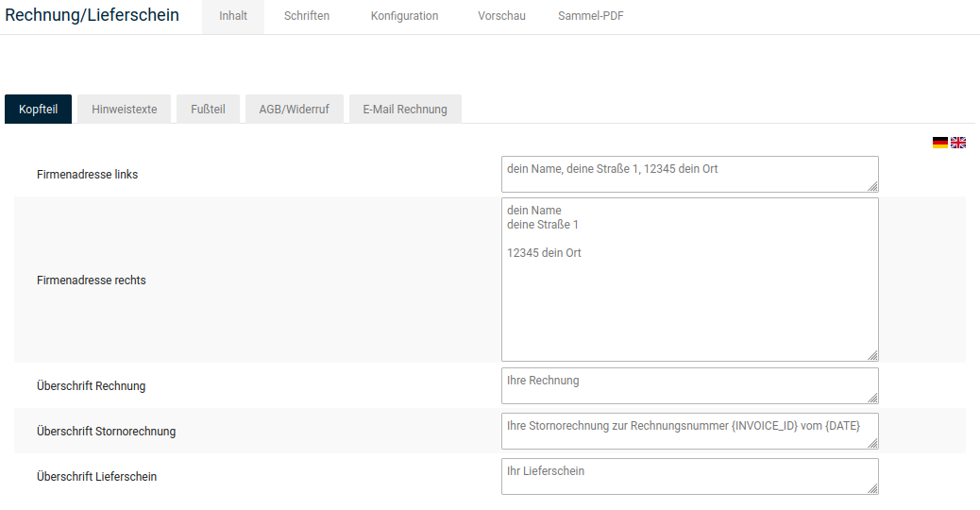Select the Kopfteil sub-tab
The width and height of the screenshot is (980, 510).
pyautogui.click(x=38, y=110)
